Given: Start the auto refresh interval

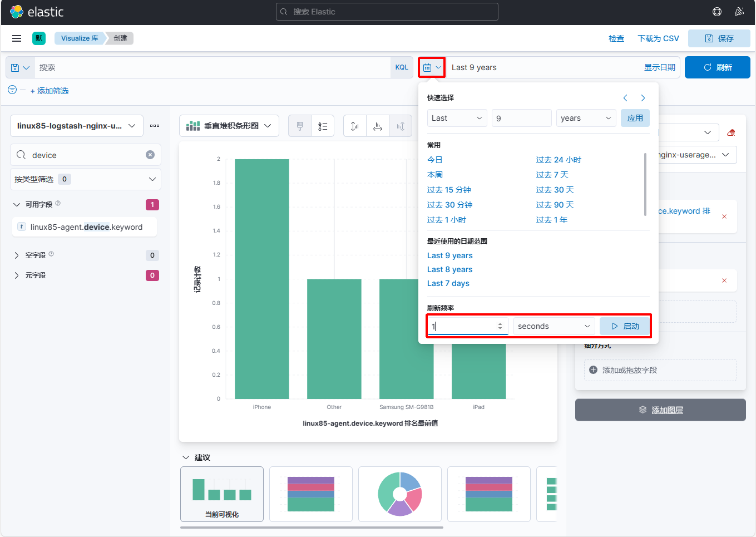Looking at the screenshot, I should click(625, 326).
